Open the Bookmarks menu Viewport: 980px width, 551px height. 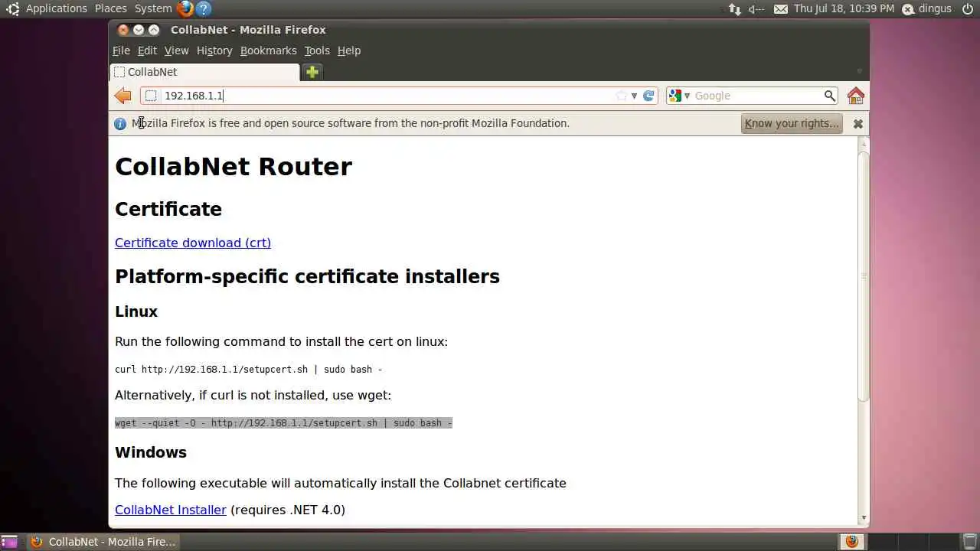(x=268, y=51)
